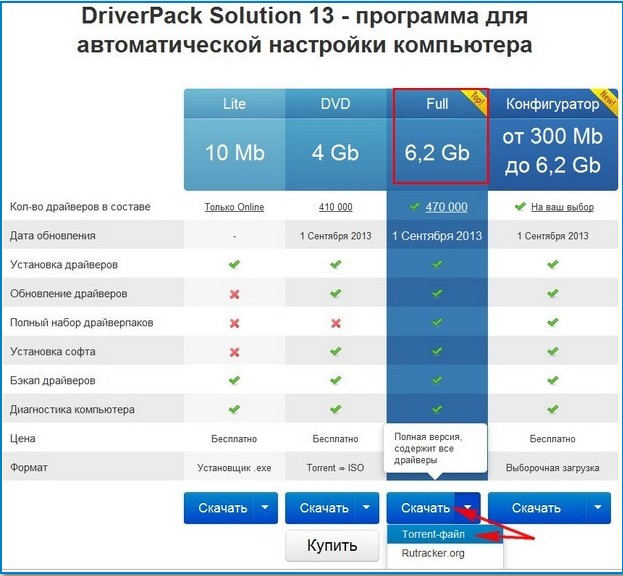Click red cross for Lite Установка софта
623x576 pixels.
(234, 352)
